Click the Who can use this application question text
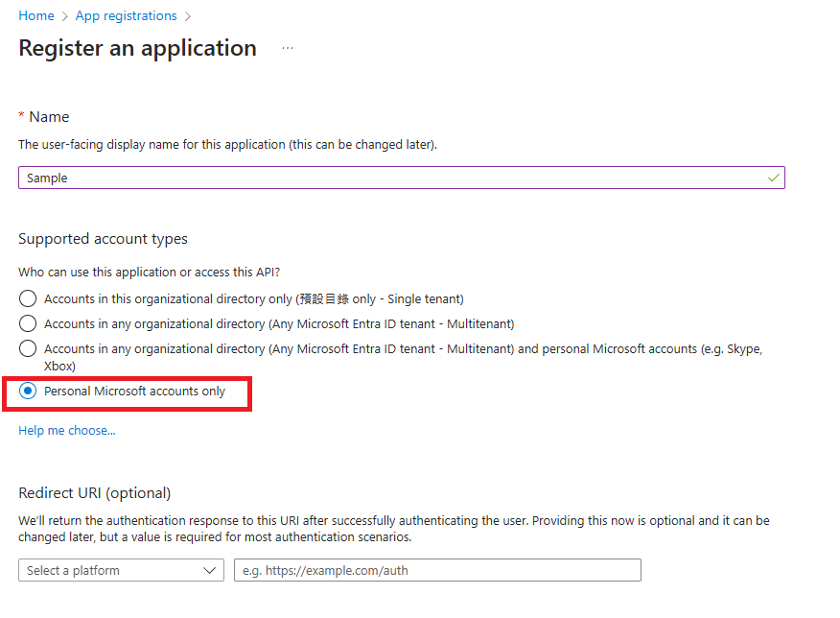The height and width of the screenshot is (618, 840). [150, 273]
